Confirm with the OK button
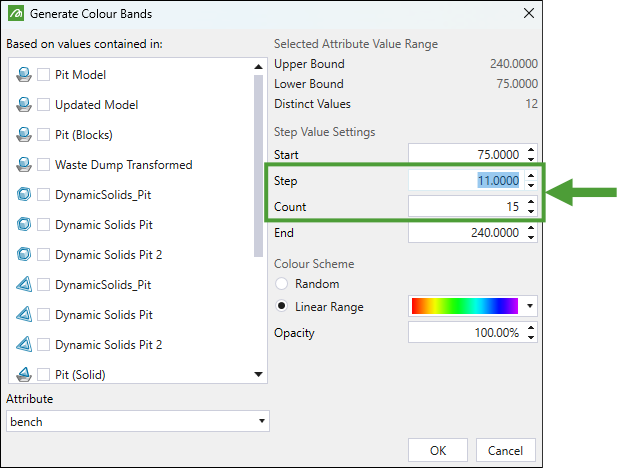Screen dimensions: 624x468 click(x=438, y=450)
